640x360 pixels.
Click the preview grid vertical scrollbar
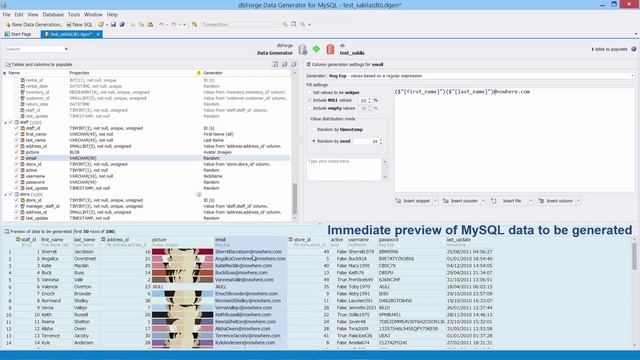[634, 256]
